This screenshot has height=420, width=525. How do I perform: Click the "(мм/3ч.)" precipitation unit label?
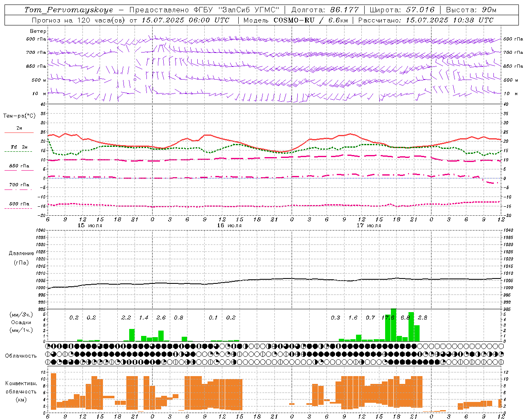pos(21,315)
